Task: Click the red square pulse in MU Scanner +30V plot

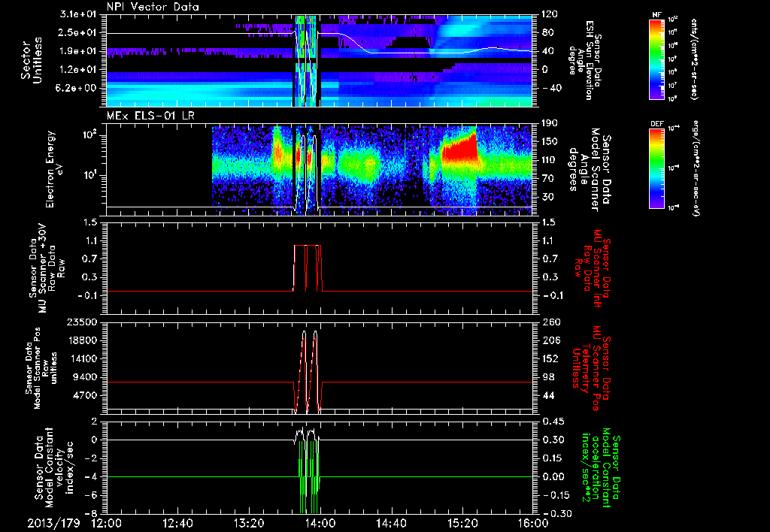Action: click(x=308, y=268)
